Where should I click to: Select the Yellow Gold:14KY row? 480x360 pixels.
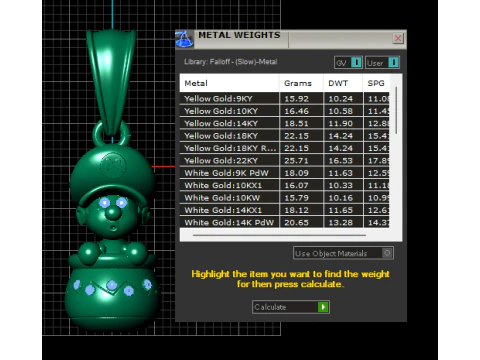[284, 123]
